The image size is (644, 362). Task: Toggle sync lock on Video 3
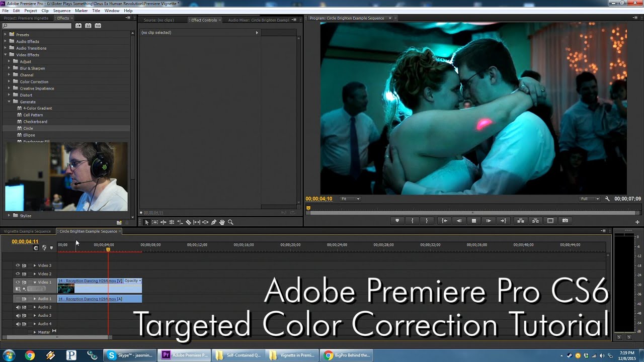(x=24, y=265)
